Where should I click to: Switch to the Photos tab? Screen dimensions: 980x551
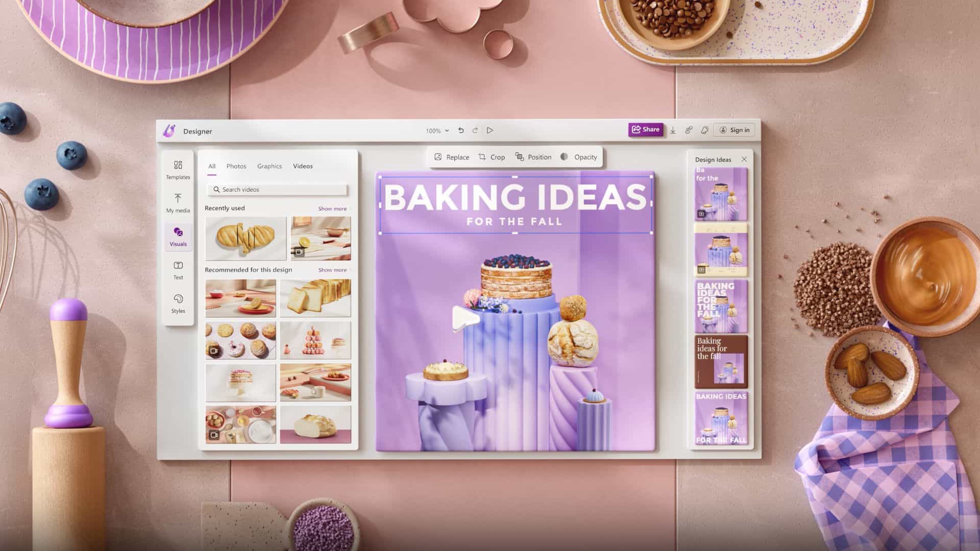pyautogui.click(x=236, y=165)
